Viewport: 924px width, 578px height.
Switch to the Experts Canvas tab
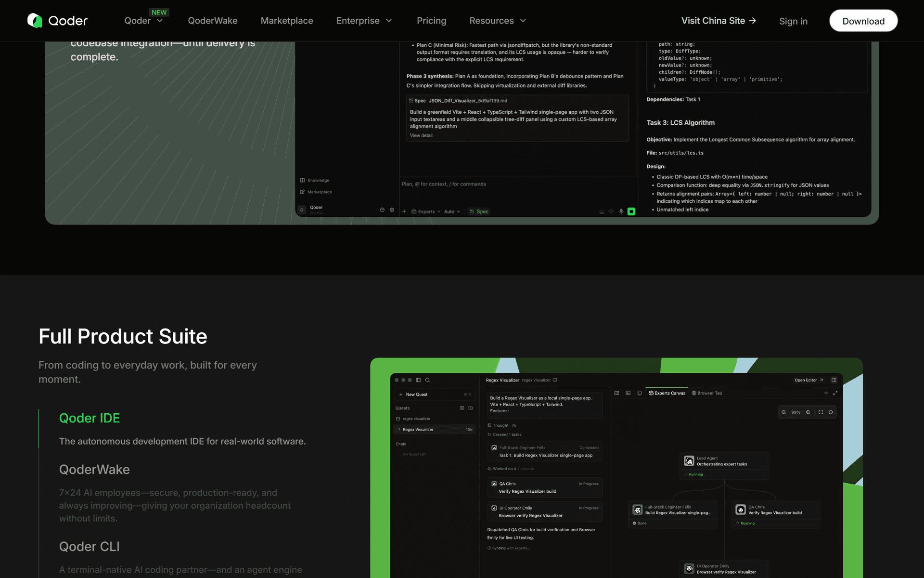pos(667,393)
